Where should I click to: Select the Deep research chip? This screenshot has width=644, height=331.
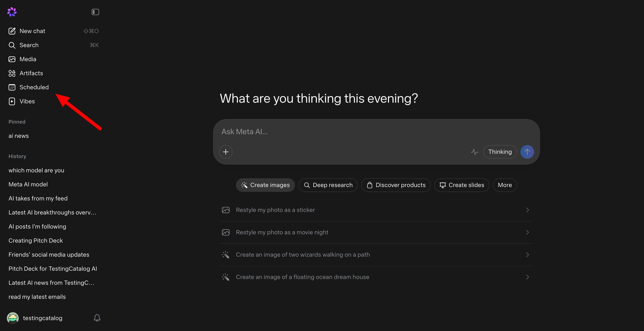tap(328, 185)
